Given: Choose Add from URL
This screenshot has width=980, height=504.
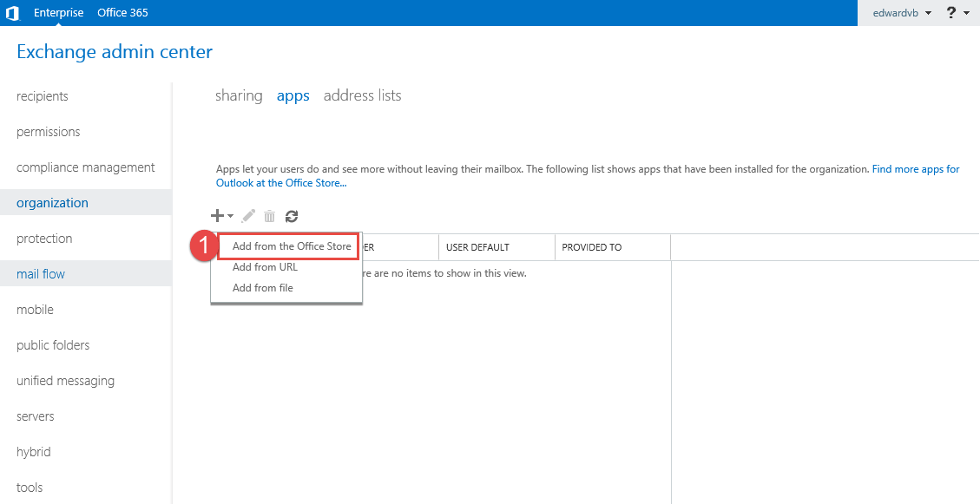Looking at the screenshot, I should point(265,267).
